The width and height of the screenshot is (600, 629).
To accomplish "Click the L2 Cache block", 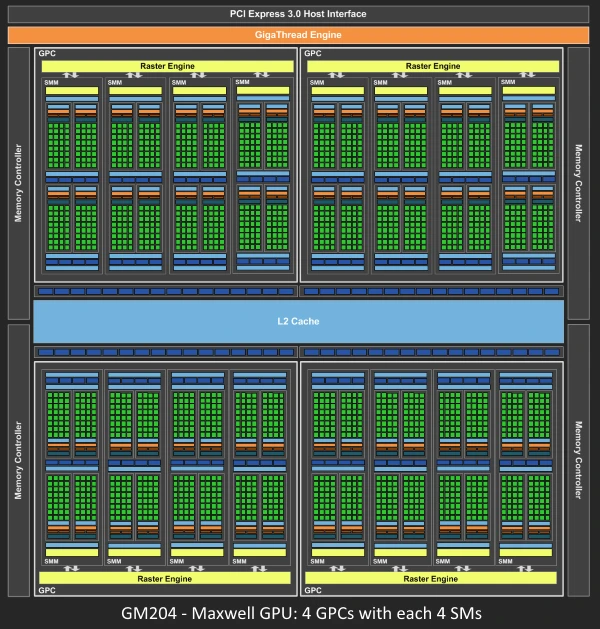I will [299, 322].
